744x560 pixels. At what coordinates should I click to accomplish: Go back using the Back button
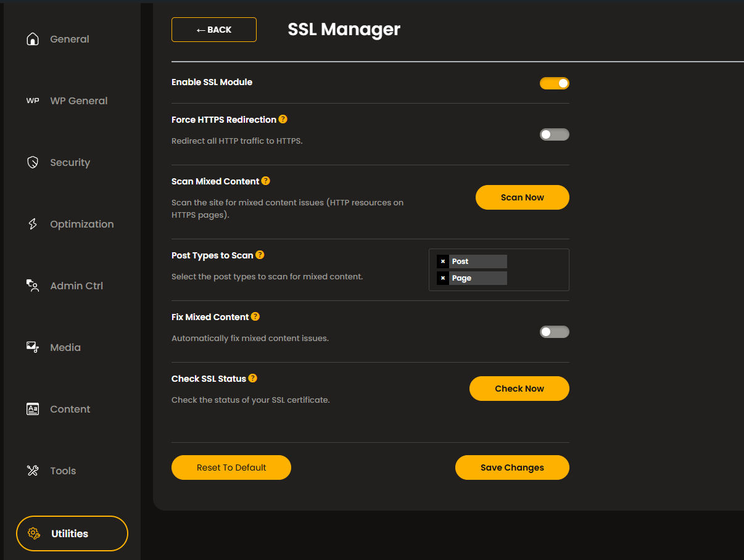tap(213, 29)
